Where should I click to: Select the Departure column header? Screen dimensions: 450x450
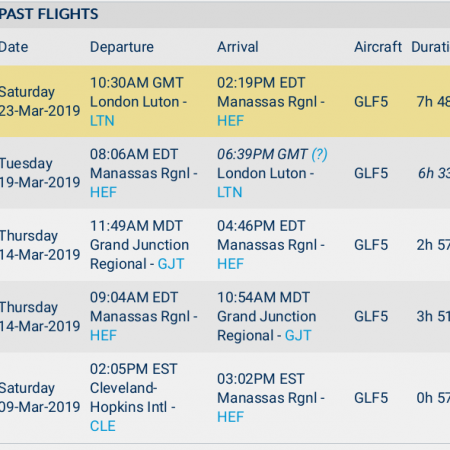pos(122,47)
